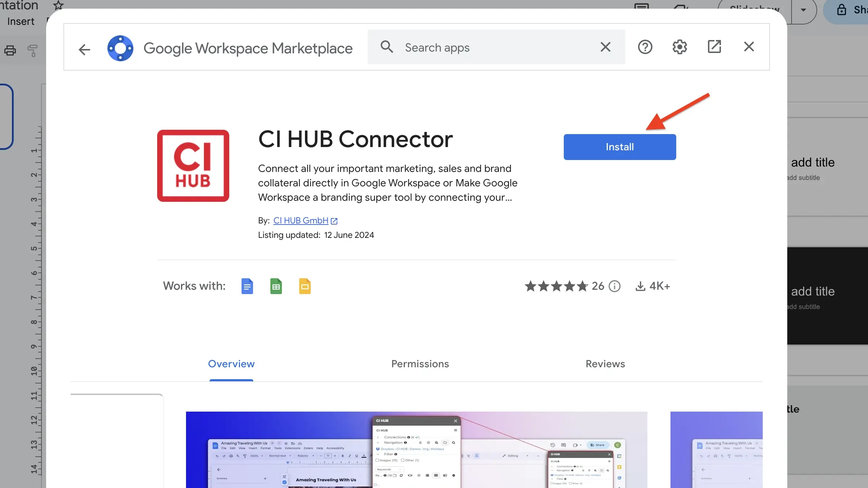The width and height of the screenshot is (868, 488).
Task: Click the CI HUB Connector title
Action: [355, 139]
